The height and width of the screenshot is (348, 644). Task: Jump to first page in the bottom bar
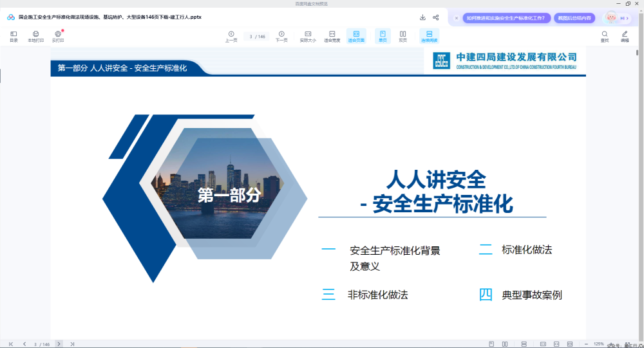(11, 344)
